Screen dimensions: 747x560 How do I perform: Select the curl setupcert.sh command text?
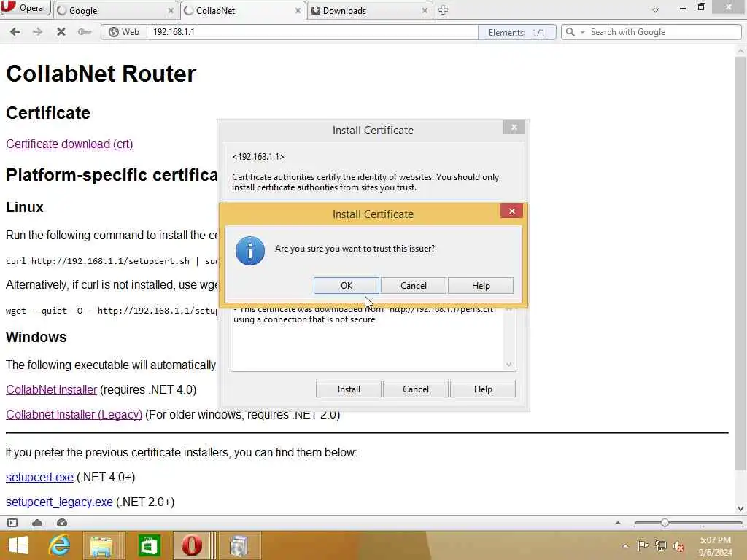[112, 261]
